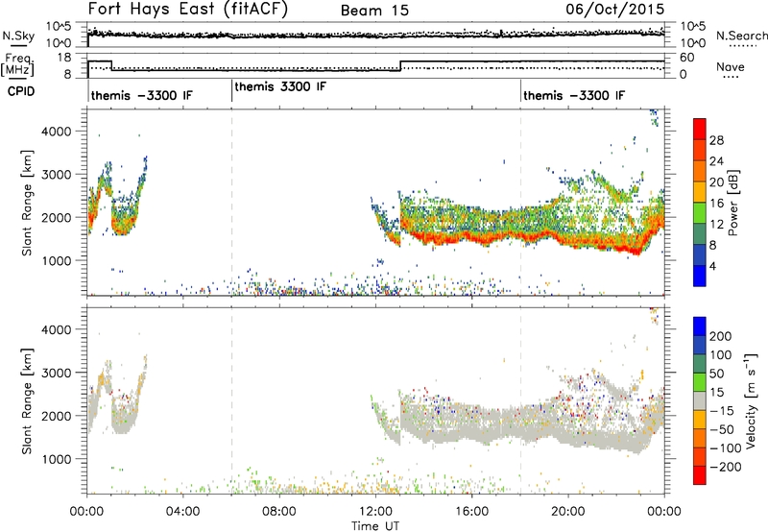
Task: Click '4000' tick on the power panel
Action: pos(56,132)
